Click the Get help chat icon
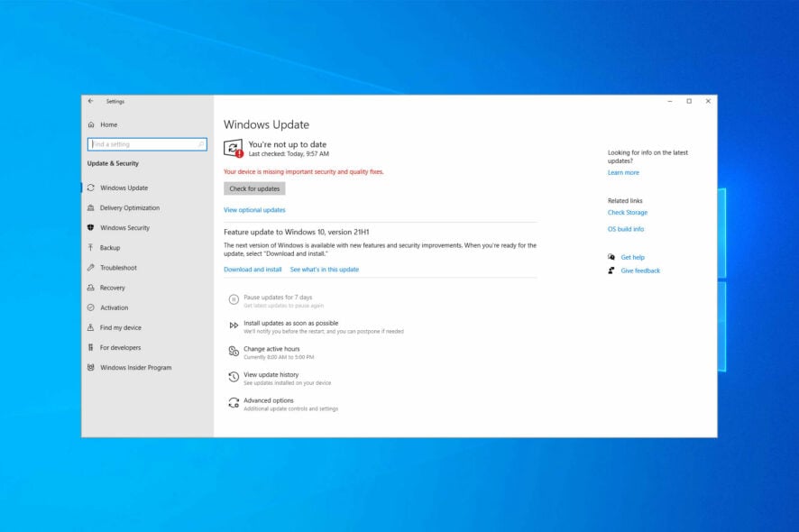 (x=611, y=257)
